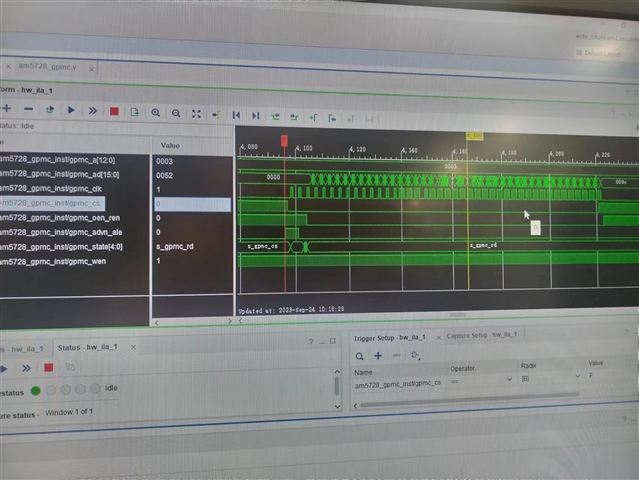Switch to Capture Setup - hw_ila_1 tab
639x480 pixels.
[482, 335]
